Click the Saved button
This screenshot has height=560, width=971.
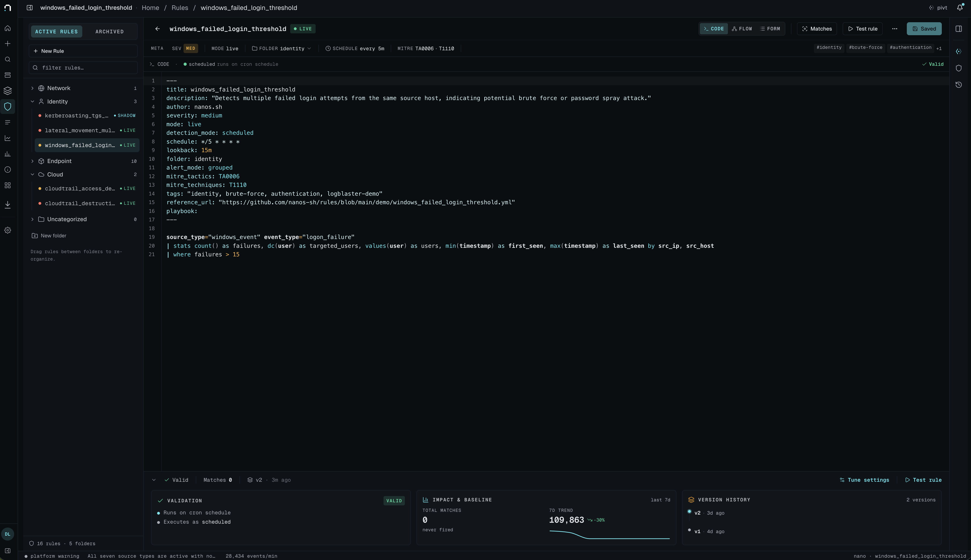point(924,29)
